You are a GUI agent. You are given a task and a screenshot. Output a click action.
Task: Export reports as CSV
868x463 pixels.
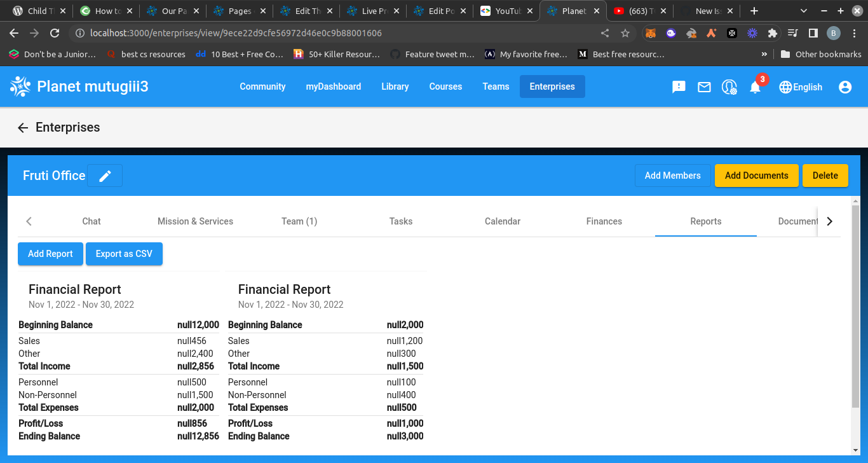coord(124,253)
